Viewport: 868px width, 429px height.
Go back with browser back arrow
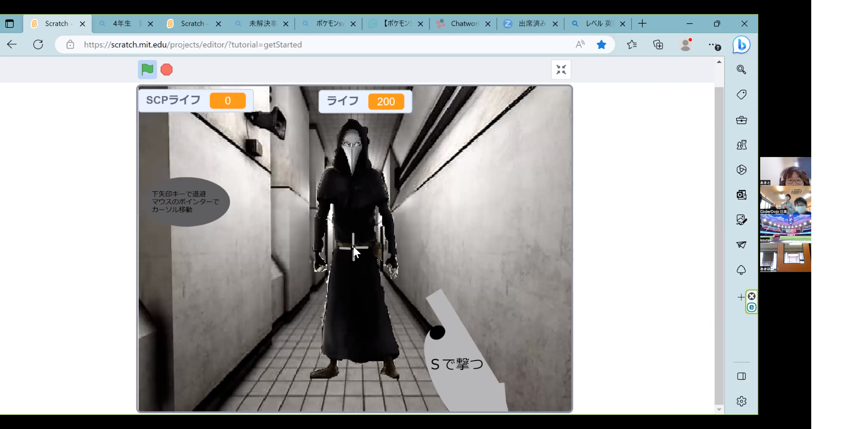[12, 45]
